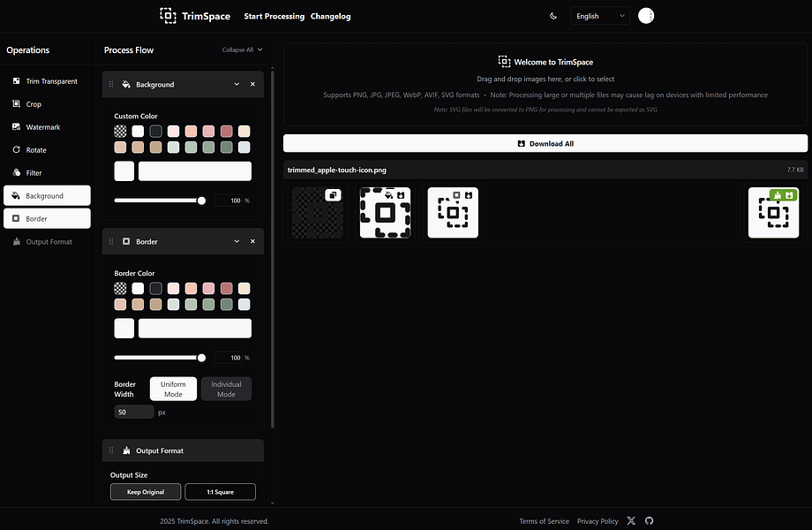This screenshot has width=812, height=530.
Task: Add Crop operation from sidebar
Action: pos(47,103)
